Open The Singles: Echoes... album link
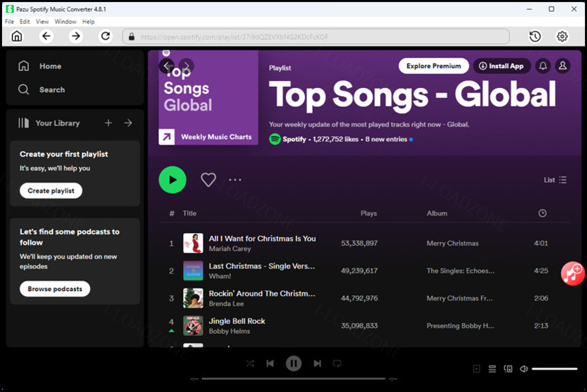 [461, 271]
